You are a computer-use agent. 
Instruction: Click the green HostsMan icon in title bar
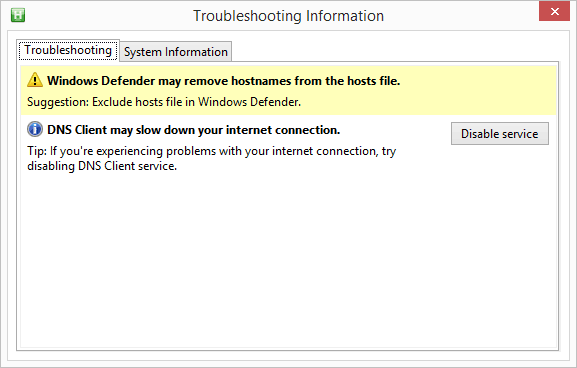(18, 15)
